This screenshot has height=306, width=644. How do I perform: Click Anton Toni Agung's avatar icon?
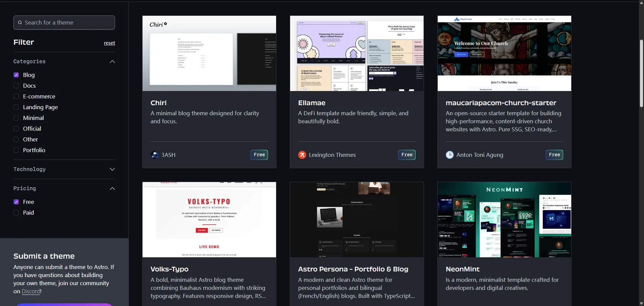[450, 155]
